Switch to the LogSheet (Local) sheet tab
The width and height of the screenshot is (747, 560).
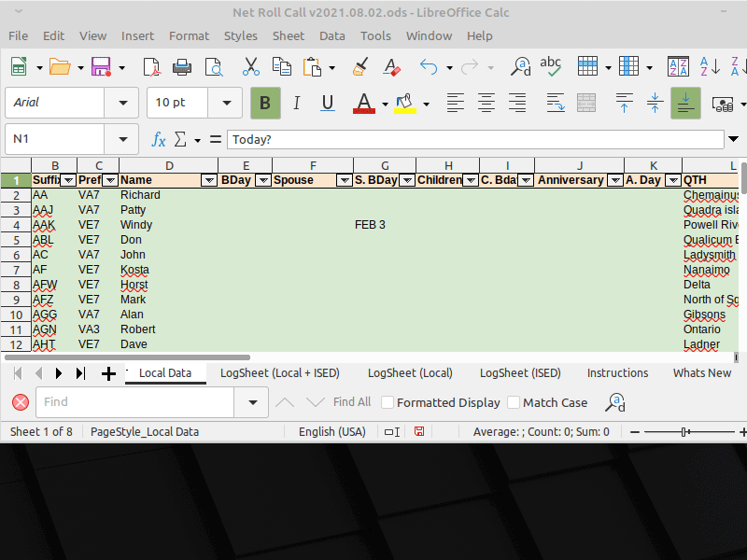pos(410,373)
